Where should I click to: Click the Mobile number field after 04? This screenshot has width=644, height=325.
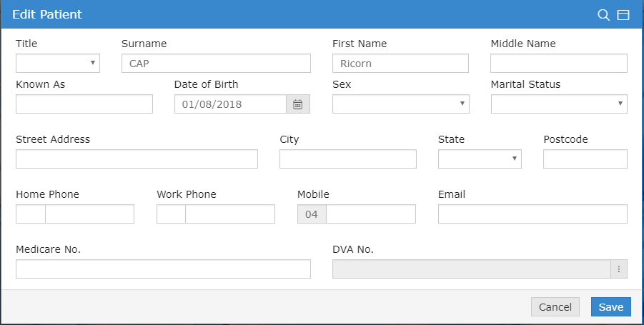371,214
